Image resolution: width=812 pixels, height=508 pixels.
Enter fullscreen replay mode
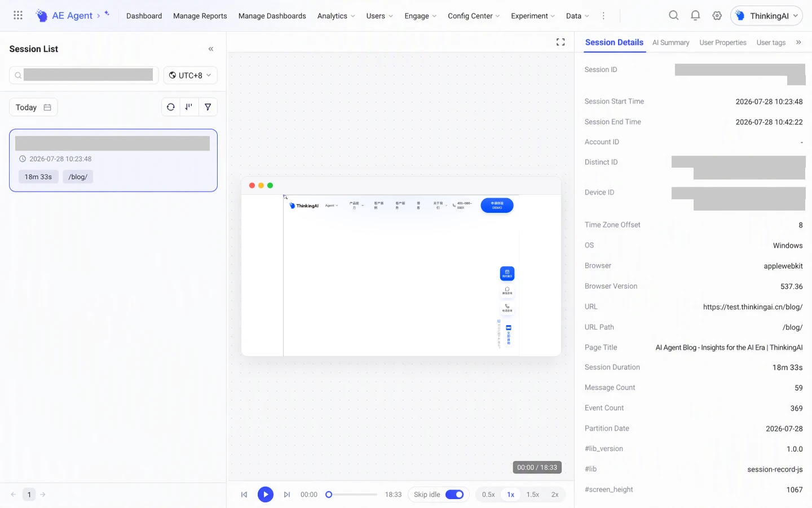(561, 42)
